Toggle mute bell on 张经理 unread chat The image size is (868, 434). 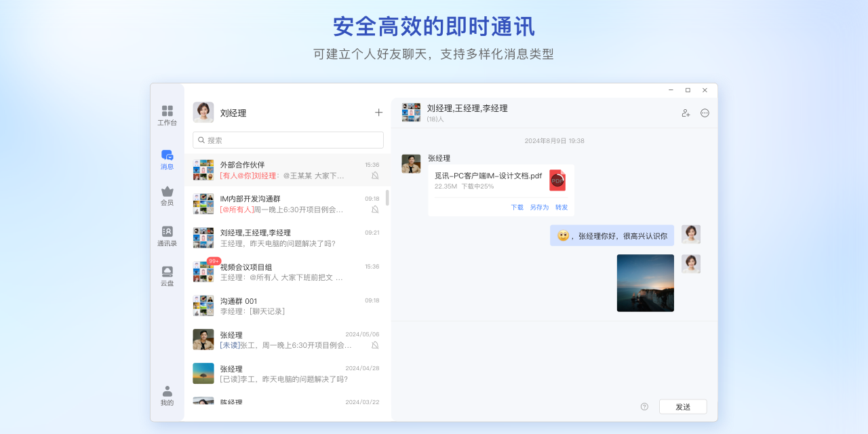(x=375, y=345)
